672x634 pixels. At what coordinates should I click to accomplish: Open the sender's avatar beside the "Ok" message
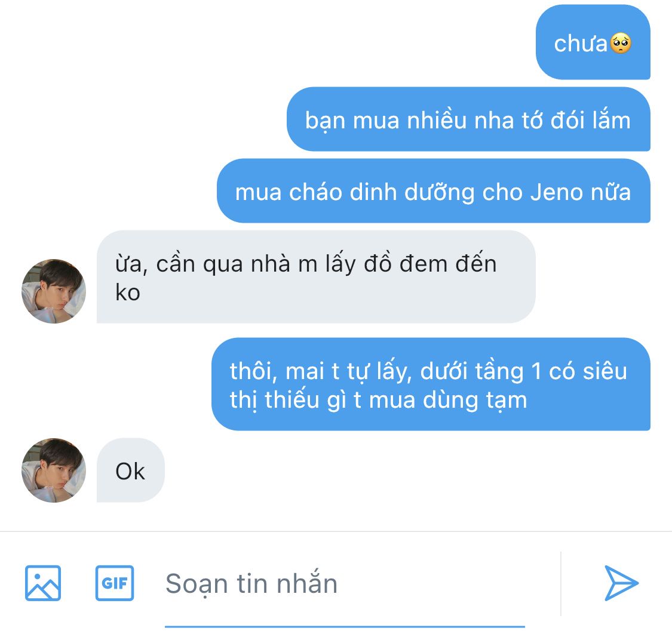(54, 470)
